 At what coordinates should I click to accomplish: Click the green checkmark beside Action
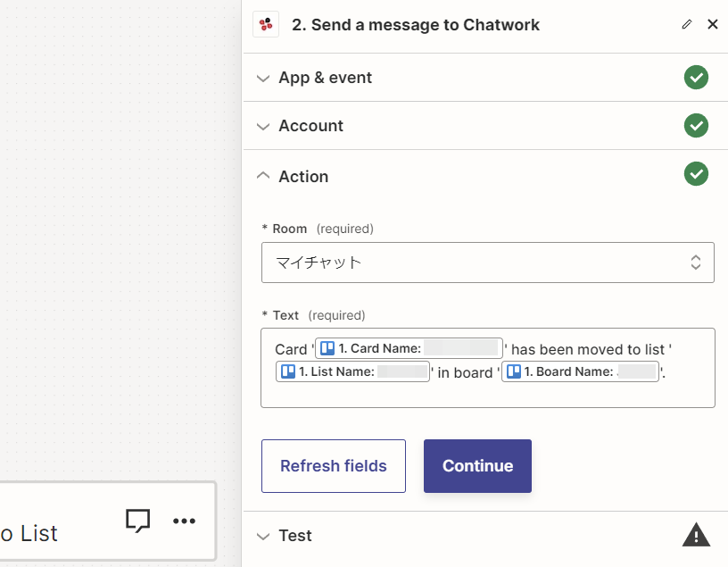pyautogui.click(x=696, y=173)
